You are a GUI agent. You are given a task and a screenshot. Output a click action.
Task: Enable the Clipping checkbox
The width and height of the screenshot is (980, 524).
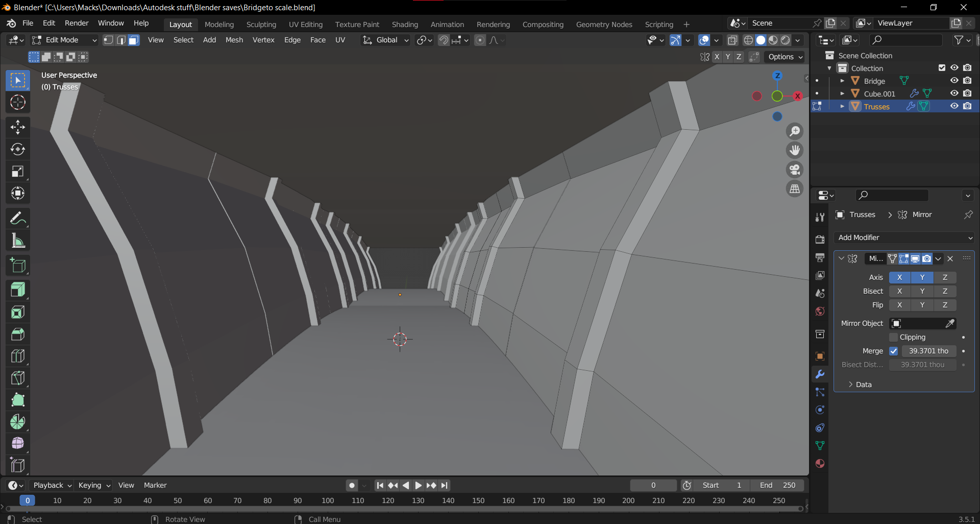(893, 337)
